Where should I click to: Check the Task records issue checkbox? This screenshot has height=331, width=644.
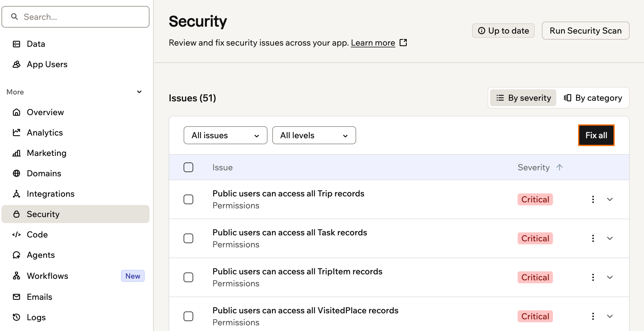188,238
